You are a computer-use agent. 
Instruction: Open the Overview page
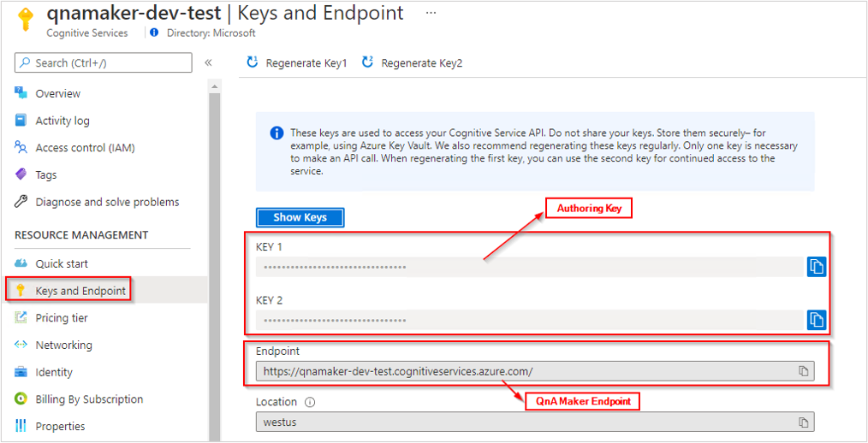click(x=57, y=94)
